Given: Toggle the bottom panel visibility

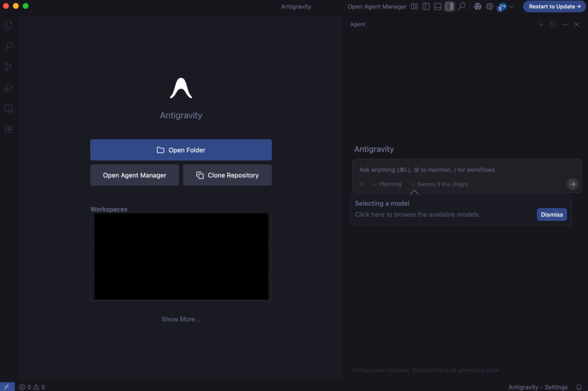Looking at the screenshot, I should [438, 7].
